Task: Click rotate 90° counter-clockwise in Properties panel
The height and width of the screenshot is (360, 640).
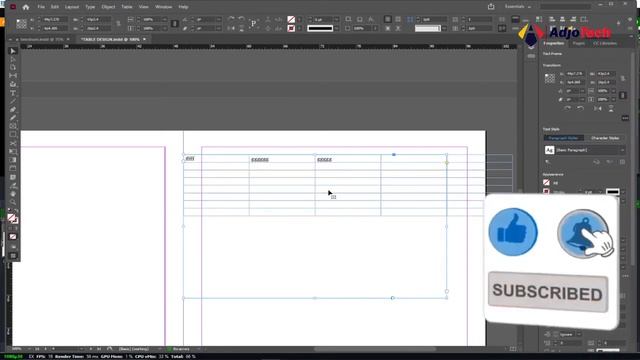Action: pyautogui.click(x=580, y=109)
